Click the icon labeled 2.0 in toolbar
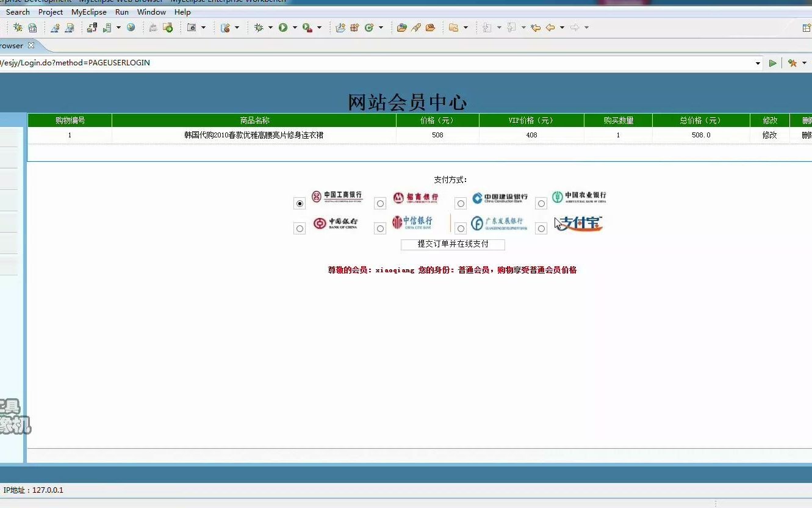The width and height of the screenshot is (812, 508). tap(32, 27)
